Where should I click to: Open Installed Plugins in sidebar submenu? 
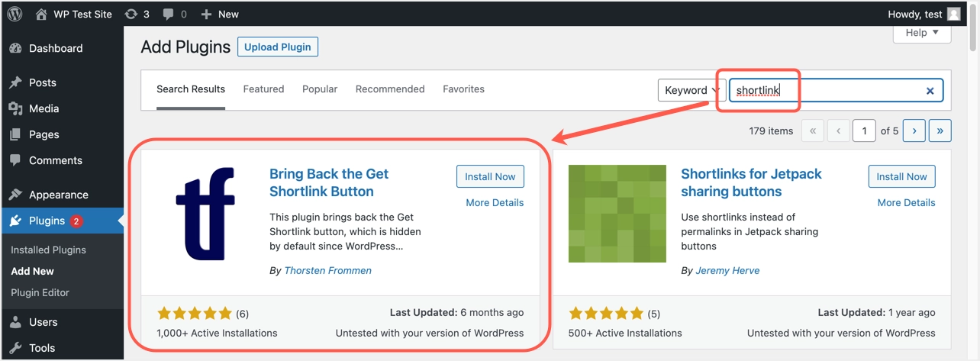48,250
